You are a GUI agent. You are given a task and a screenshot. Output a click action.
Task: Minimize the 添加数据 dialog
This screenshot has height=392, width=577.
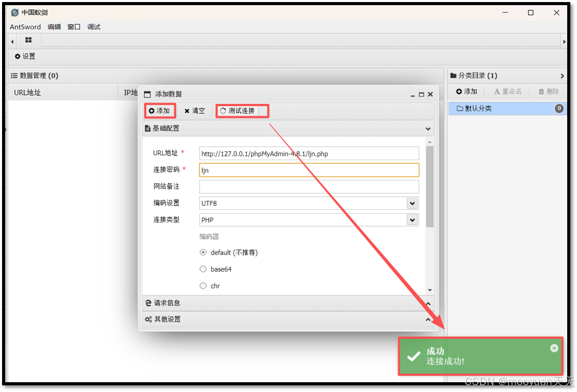click(413, 95)
